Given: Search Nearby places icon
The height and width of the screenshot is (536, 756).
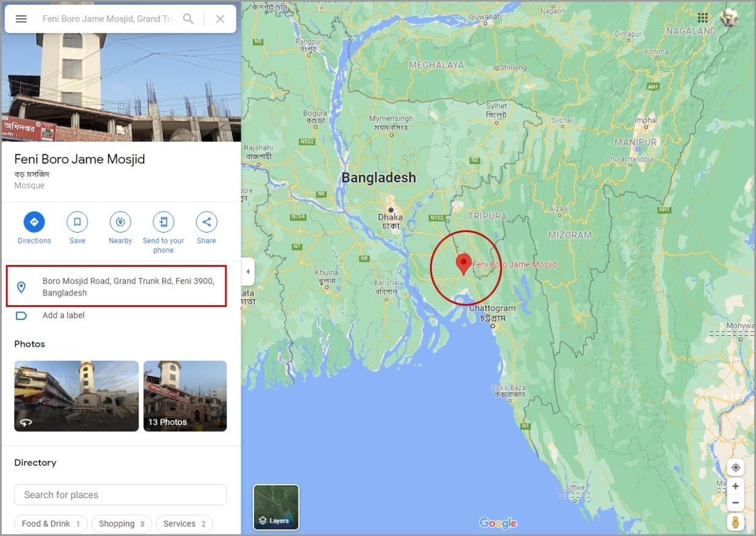Looking at the screenshot, I should pos(120,222).
